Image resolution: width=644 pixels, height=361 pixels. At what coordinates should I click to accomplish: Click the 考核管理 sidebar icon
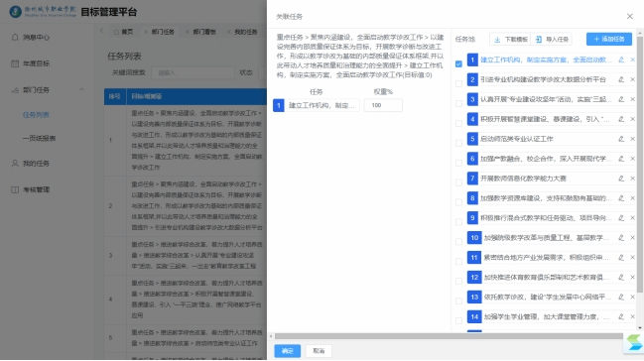[x=15, y=189]
